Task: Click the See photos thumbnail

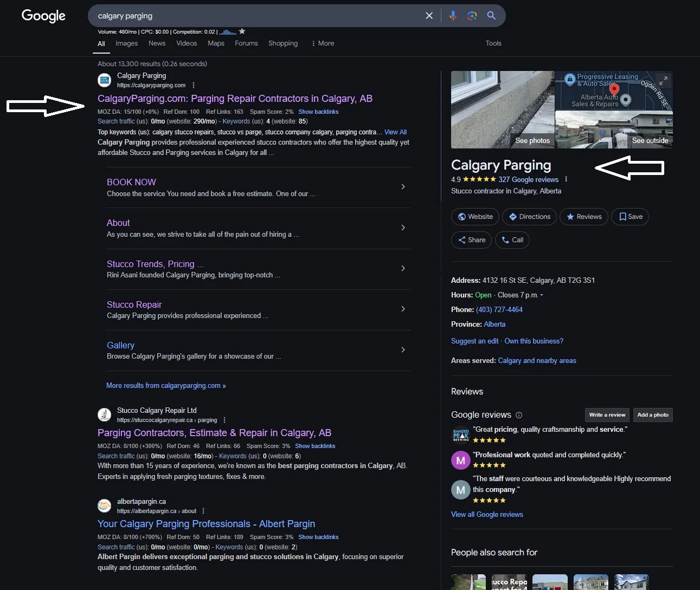Action: 503,109
